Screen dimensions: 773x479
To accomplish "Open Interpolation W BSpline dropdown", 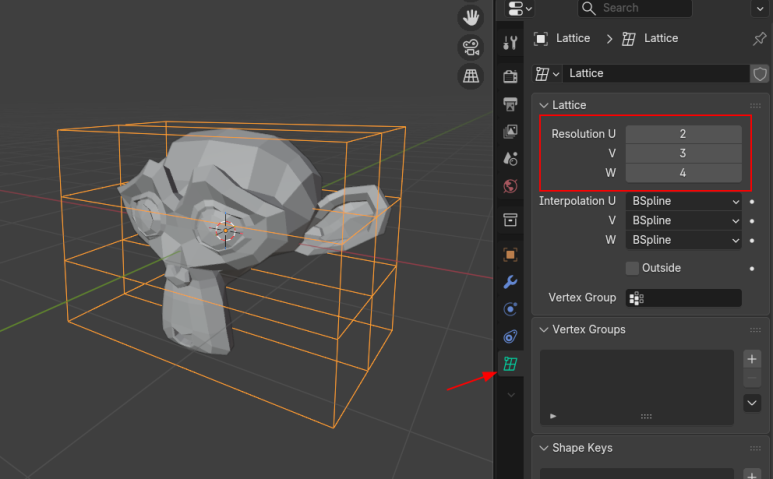I will 683,240.
